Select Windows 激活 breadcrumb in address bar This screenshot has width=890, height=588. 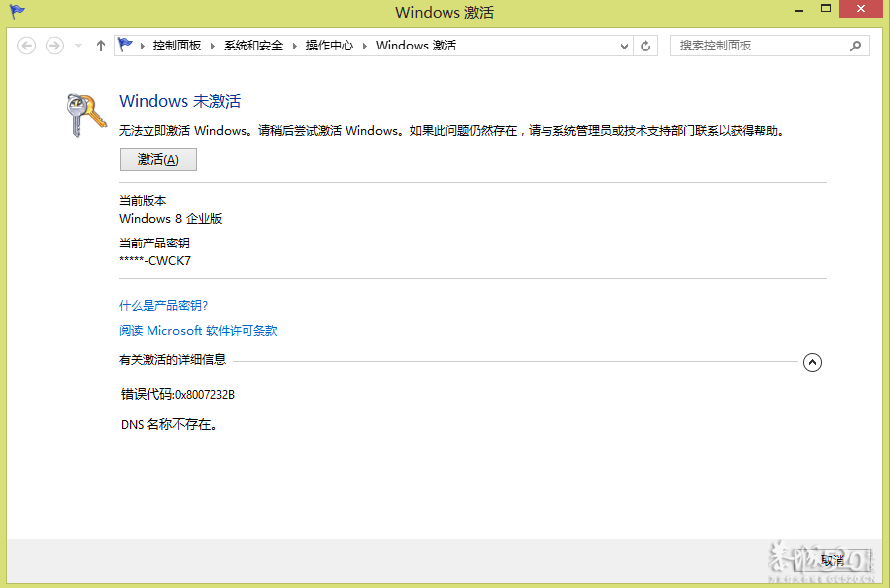coord(416,46)
